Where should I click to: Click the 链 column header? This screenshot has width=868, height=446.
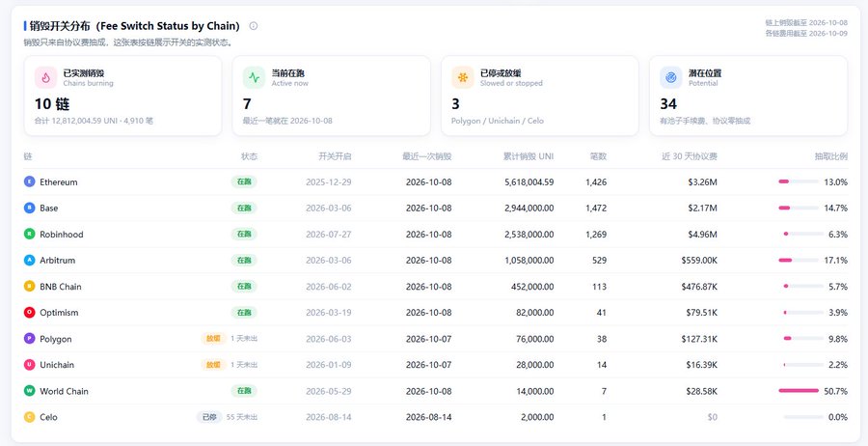tap(28, 156)
